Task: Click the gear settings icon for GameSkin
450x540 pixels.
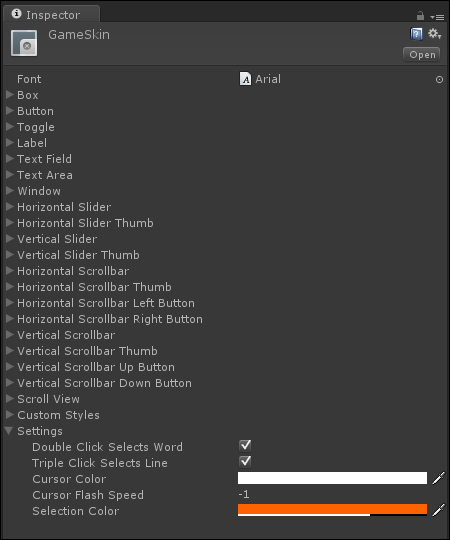Action: pyautogui.click(x=434, y=34)
